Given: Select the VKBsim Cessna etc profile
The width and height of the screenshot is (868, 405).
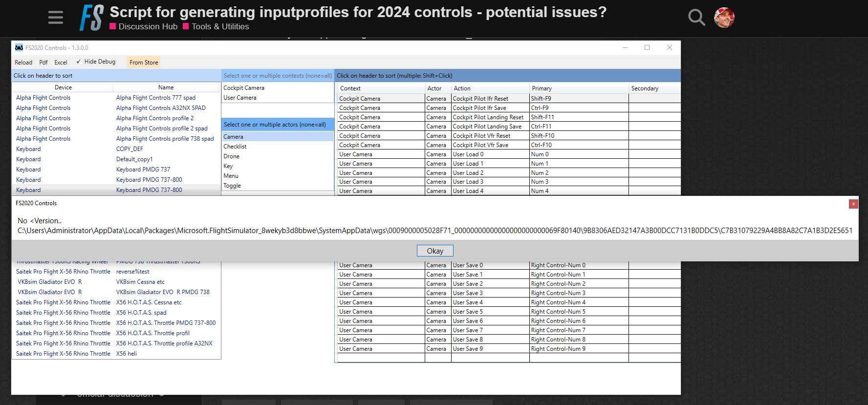Looking at the screenshot, I should [140, 282].
